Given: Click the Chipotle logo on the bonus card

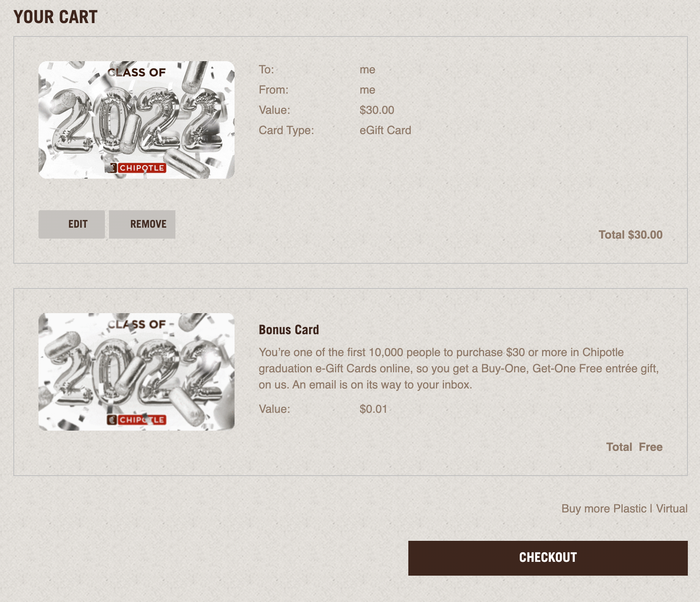Looking at the screenshot, I should tap(136, 420).
